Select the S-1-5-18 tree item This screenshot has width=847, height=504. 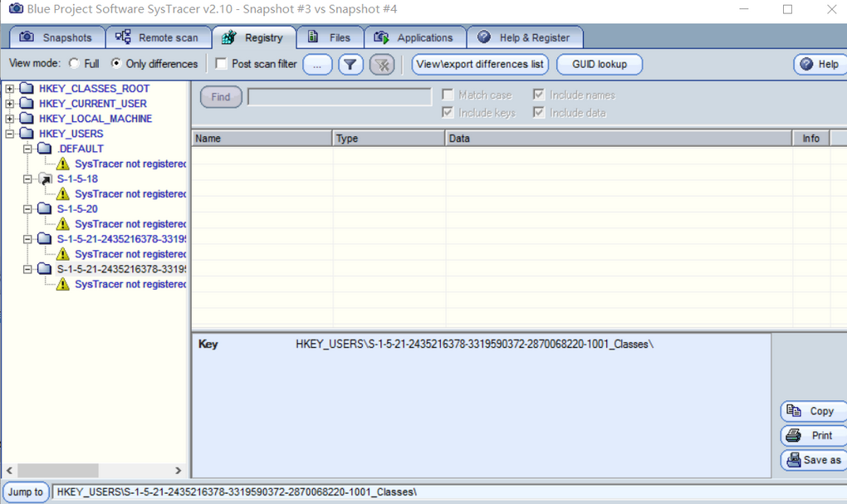[77, 179]
